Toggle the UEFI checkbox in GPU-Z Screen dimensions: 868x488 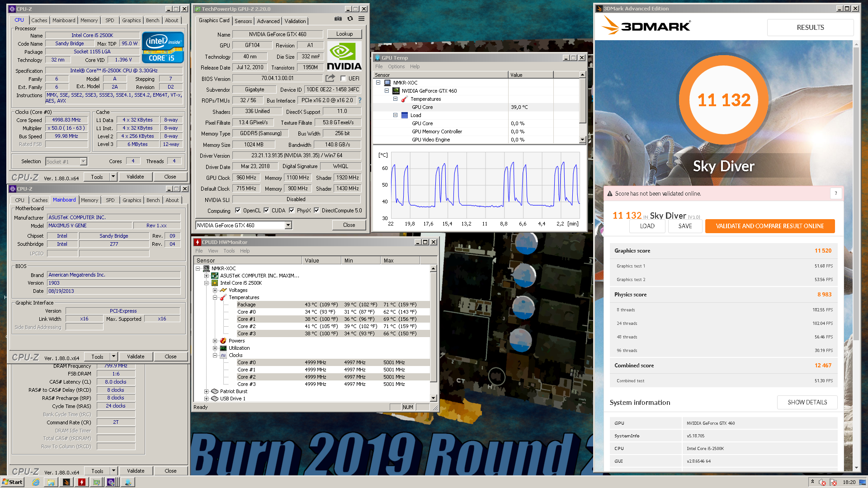pyautogui.click(x=343, y=78)
